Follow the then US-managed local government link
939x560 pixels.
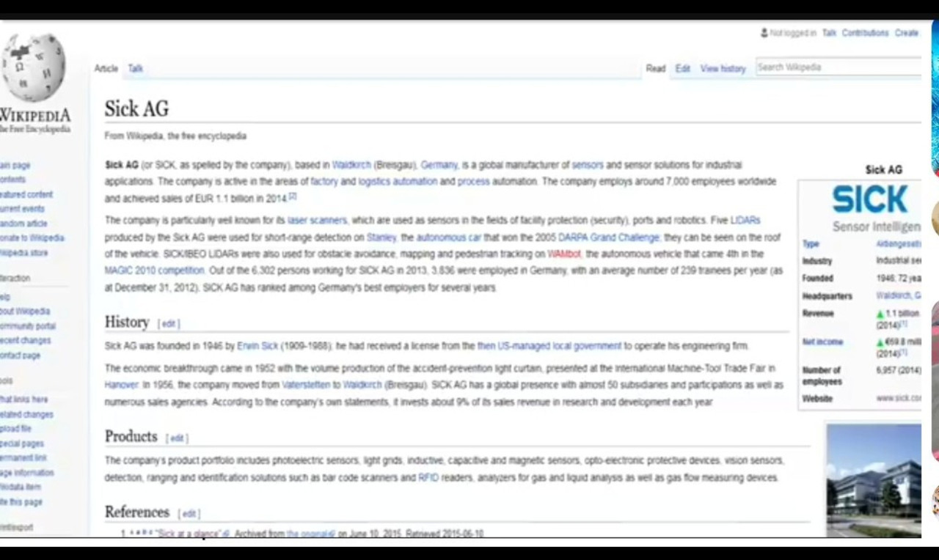549,346
